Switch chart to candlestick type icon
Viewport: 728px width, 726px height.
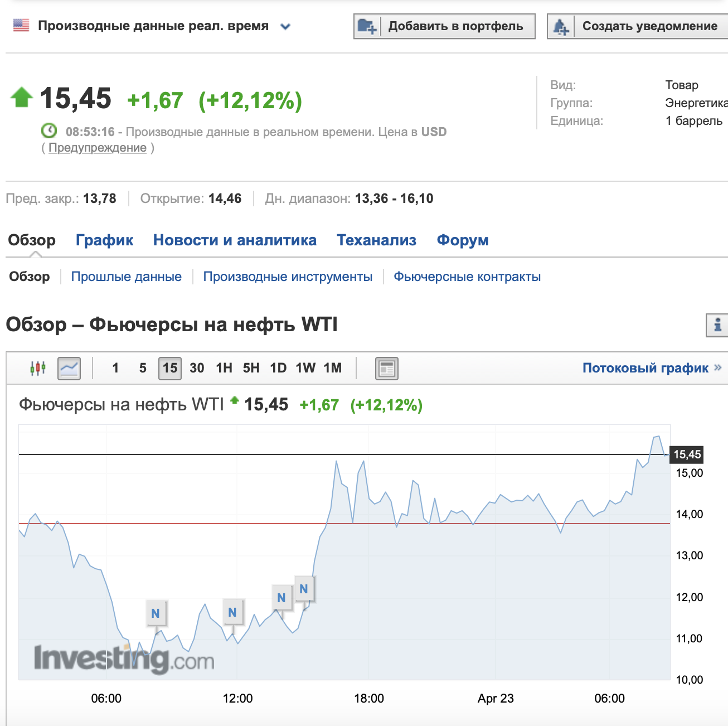pos(37,368)
